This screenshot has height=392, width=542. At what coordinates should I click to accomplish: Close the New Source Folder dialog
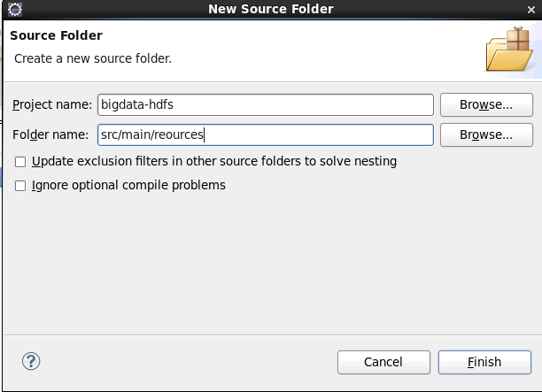click(x=531, y=10)
